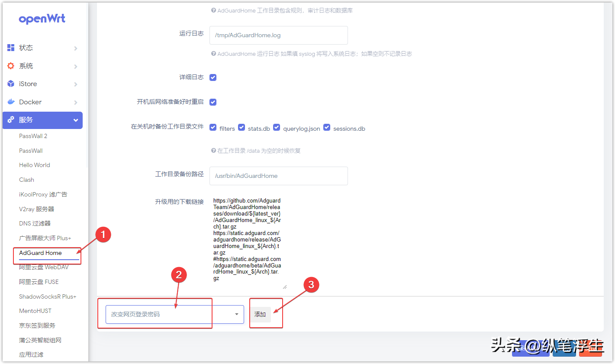Toggle 开机后网络准备好时重启 checkbox
This screenshot has width=615, height=364.
(213, 102)
